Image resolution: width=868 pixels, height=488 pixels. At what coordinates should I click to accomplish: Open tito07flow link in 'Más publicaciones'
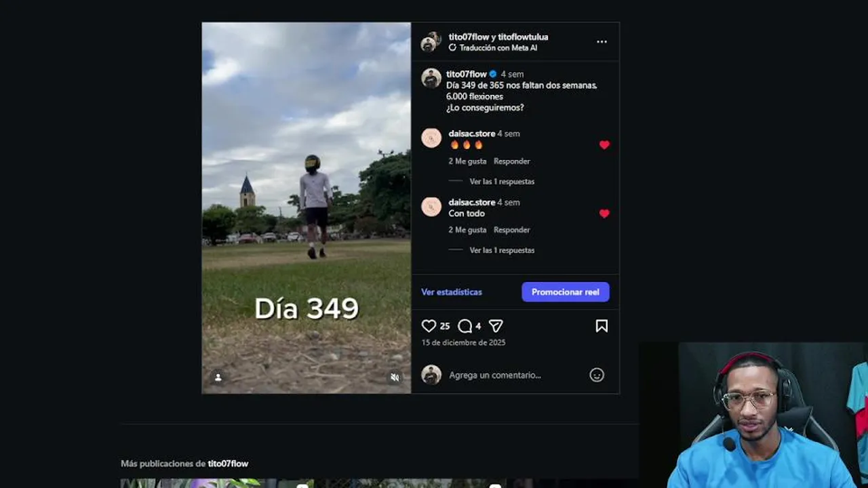228,464
